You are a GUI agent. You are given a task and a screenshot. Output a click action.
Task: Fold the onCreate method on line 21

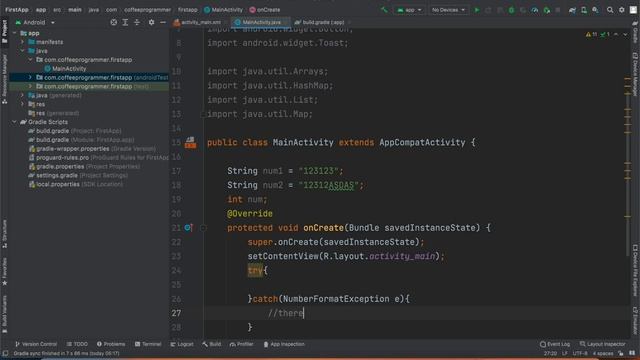click(203, 228)
